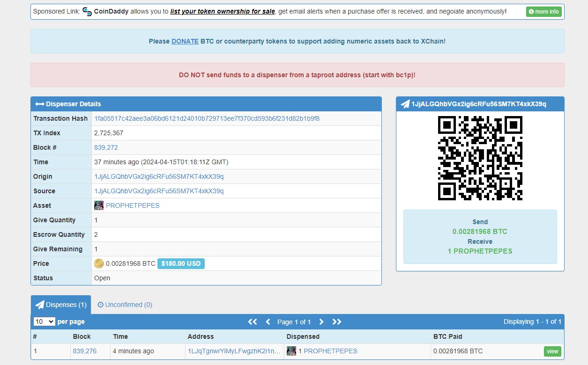Open block 839,272 link
Viewport: 588px width, 365px height.
click(x=106, y=147)
